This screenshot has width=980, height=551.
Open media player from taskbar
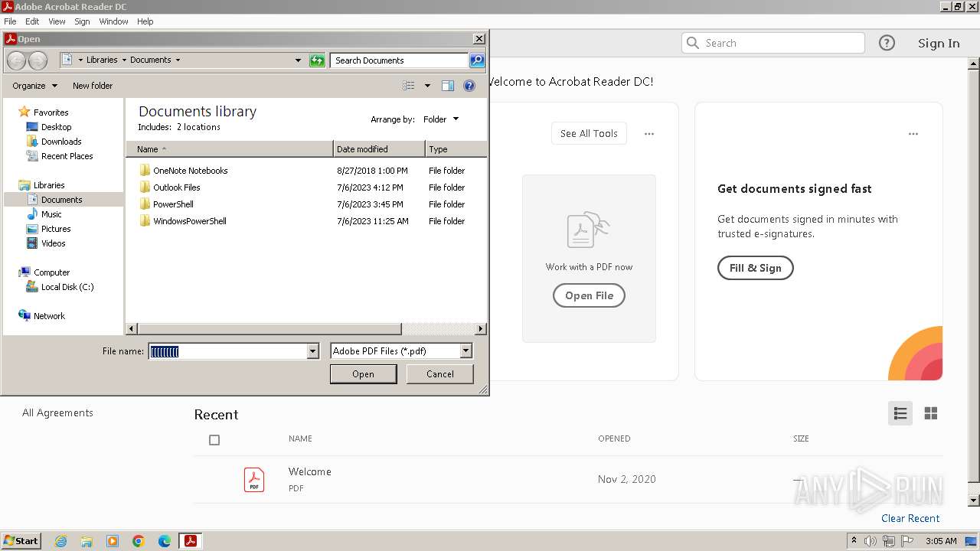tap(113, 541)
